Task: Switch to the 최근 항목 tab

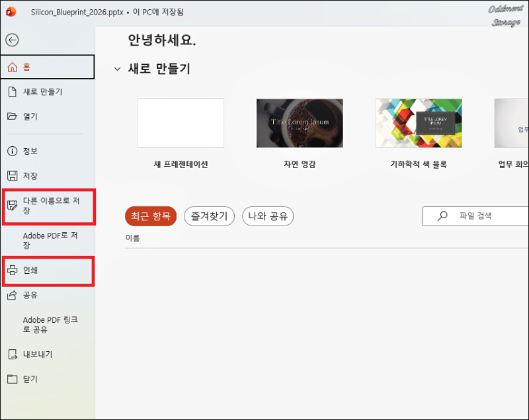Action: coord(151,216)
